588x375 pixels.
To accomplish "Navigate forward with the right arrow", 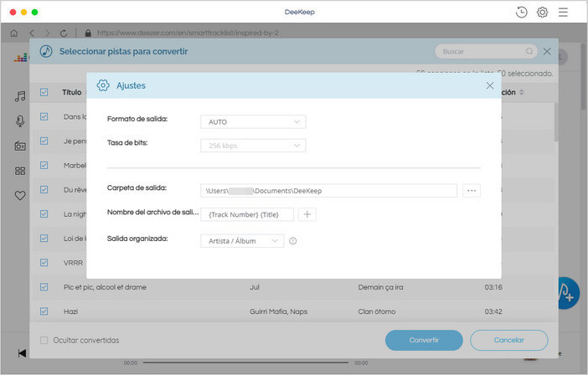I will pyautogui.click(x=47, y=33).
